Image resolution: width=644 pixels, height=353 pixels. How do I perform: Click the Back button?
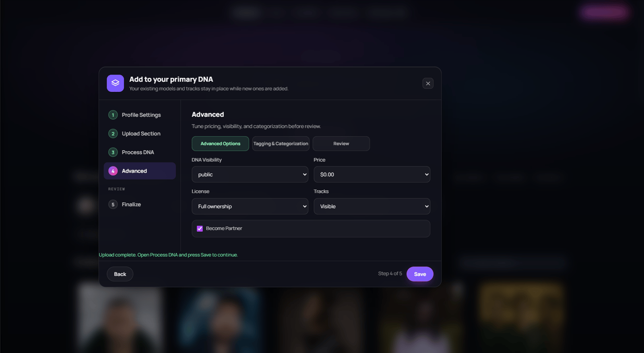[120, 274]
